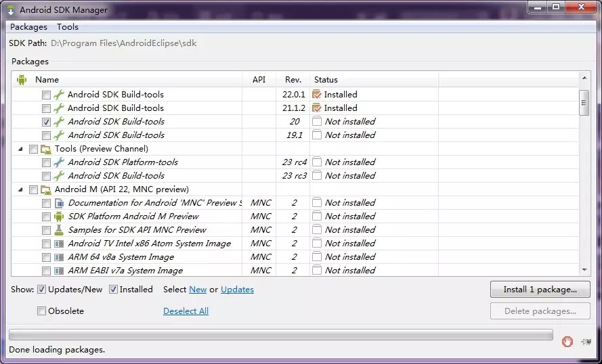Uncheck the Build-tools rev 20 checkbox
The height and width of the screenshot is (364, 602).
[46, 122]
